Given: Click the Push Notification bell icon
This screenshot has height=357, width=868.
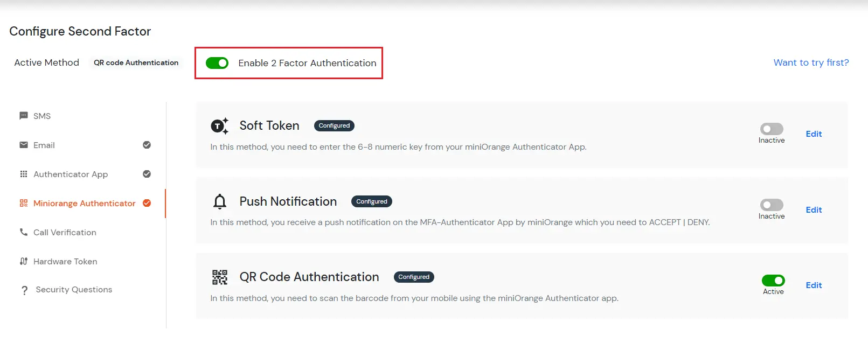Looking at the screenshot, I should pos(220,201).
